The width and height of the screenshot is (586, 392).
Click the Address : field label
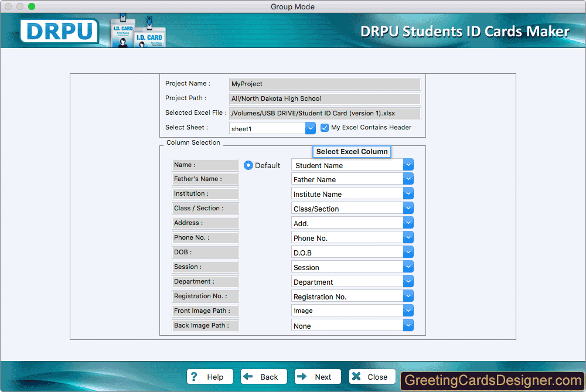pyautogui.click(x=205, y=223)
